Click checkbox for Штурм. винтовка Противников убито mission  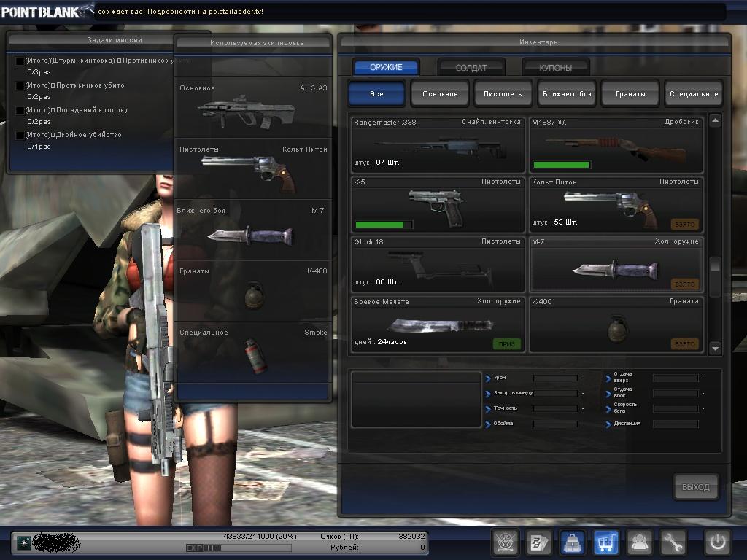click(20, 61)
